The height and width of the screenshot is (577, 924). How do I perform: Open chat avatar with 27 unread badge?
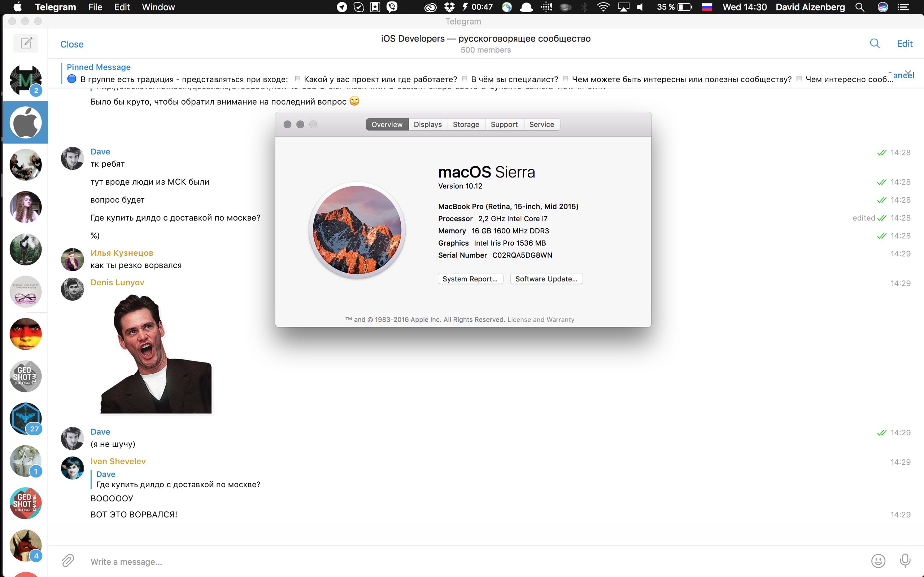point(26,419)
